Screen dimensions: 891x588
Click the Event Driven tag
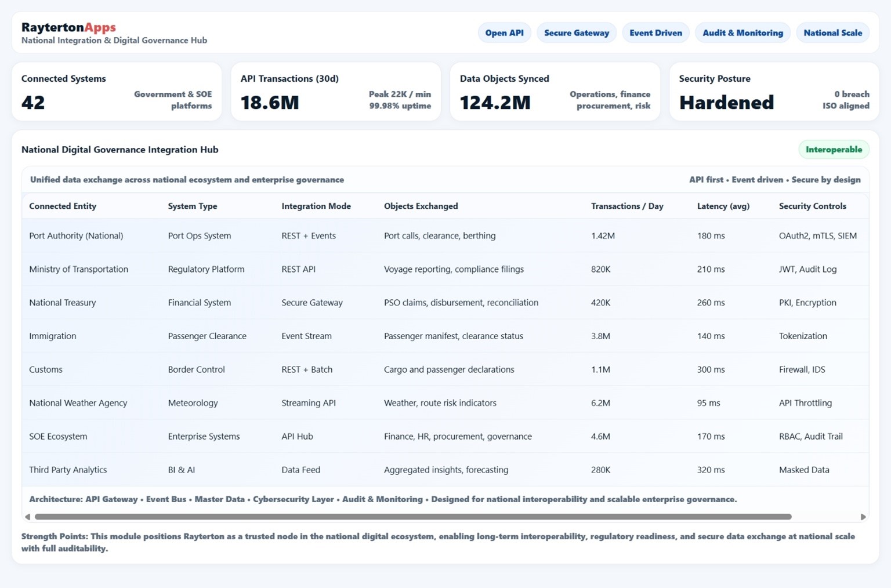(655, 33)
